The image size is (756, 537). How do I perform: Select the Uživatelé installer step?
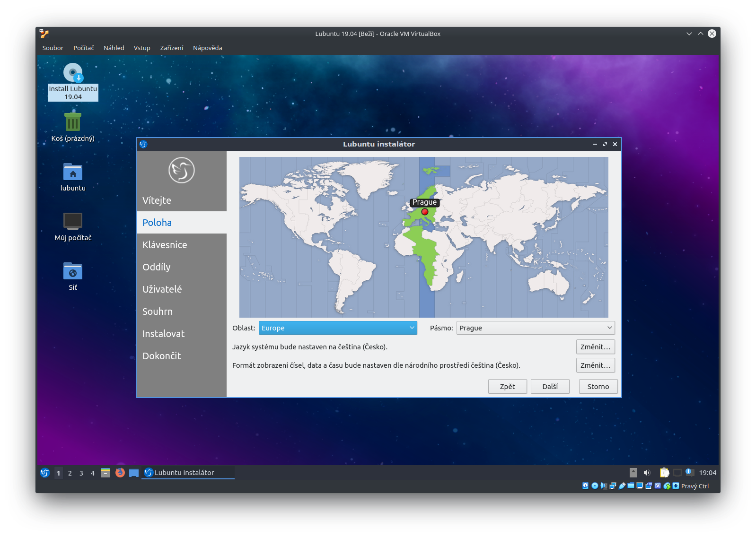[x=182, y=289]
